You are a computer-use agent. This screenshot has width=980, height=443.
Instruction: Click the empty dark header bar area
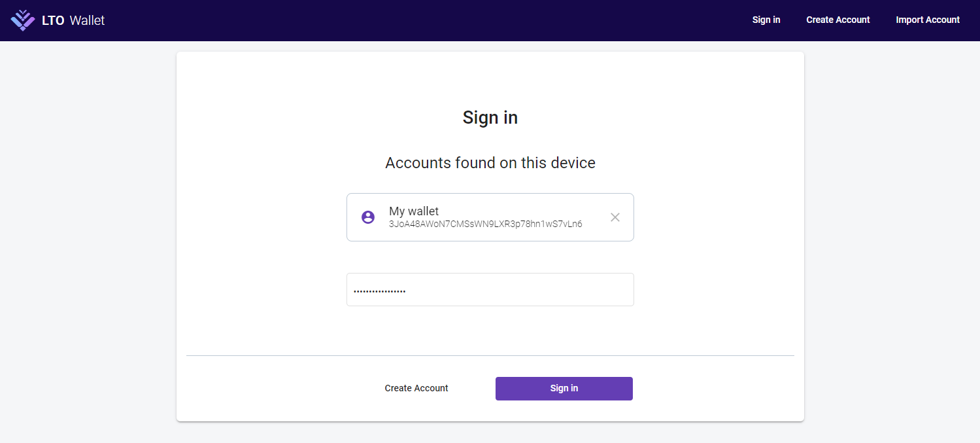tap(425, 20)
